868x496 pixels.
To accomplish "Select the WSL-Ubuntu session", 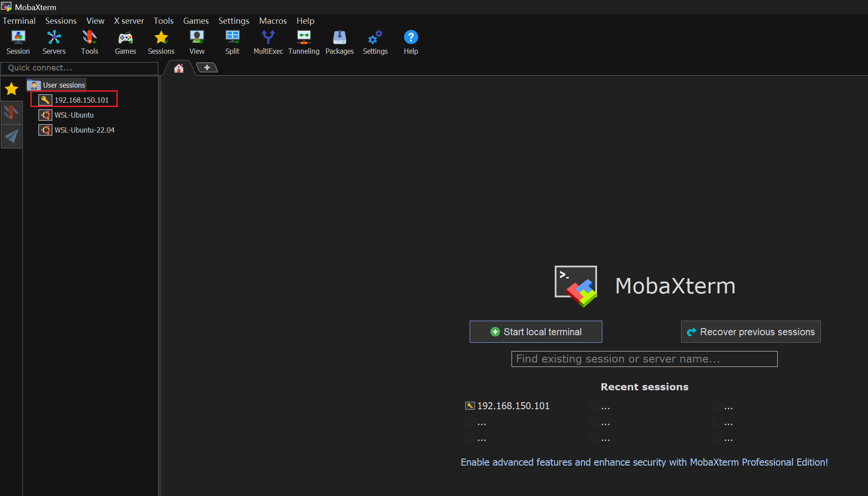I will pyautogui.click(x=74, y=115).
